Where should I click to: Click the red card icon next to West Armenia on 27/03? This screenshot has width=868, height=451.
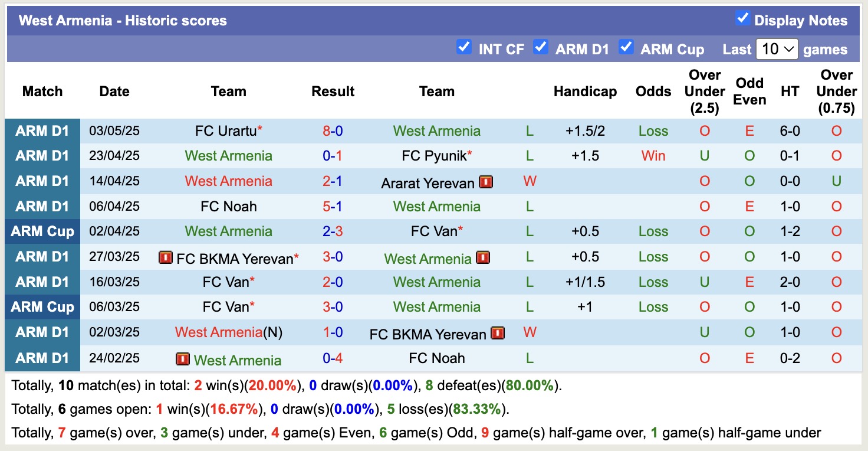pyautogui.click(x=483, y=257)
